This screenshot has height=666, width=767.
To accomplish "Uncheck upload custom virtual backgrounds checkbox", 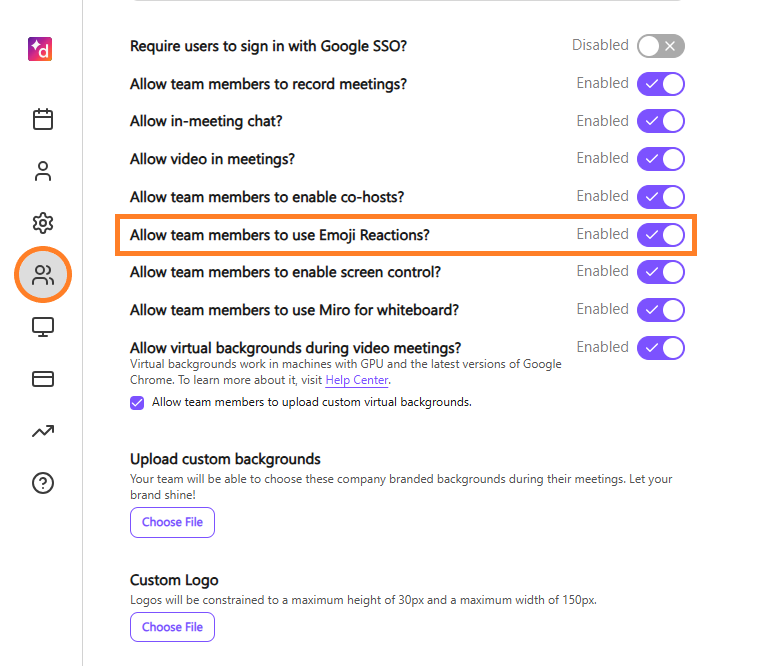I will tap(137, 403).
